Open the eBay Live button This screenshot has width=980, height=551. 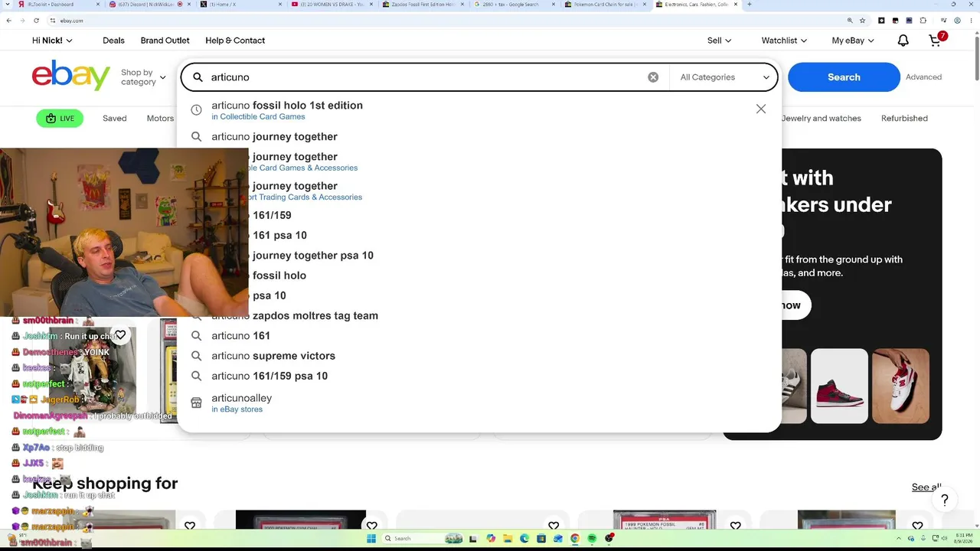click(x=60, y=119)
